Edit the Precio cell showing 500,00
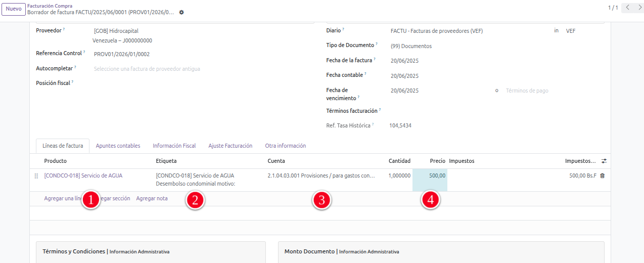644x263 pixels. point(431,176)
